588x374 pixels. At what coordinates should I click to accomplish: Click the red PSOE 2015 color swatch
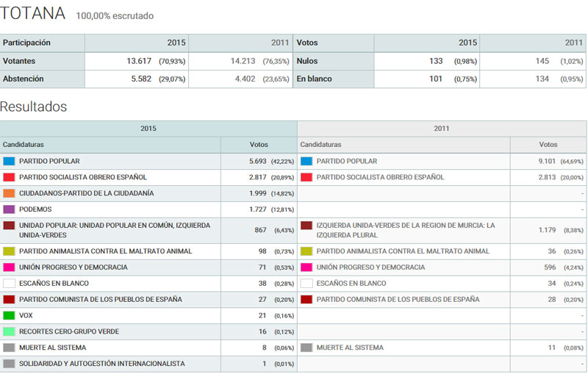[9, 177]
